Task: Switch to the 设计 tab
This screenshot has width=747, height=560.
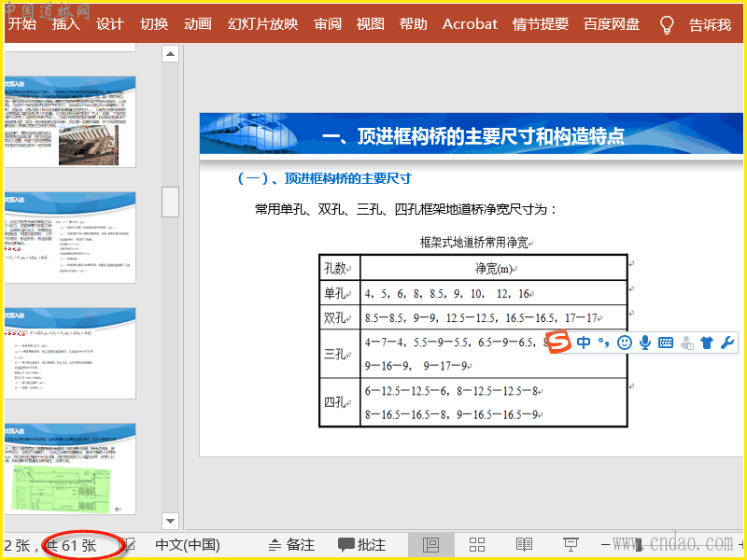Action: tap(109, 24)
